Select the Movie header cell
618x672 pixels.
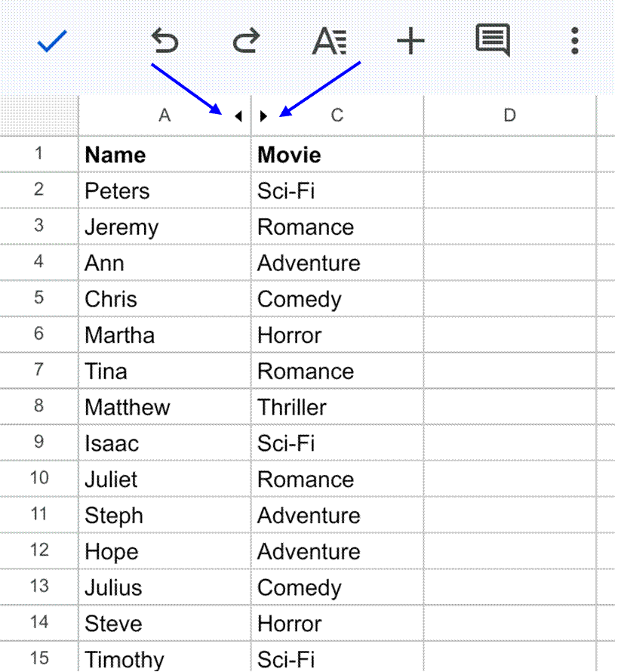click(337, 154)
